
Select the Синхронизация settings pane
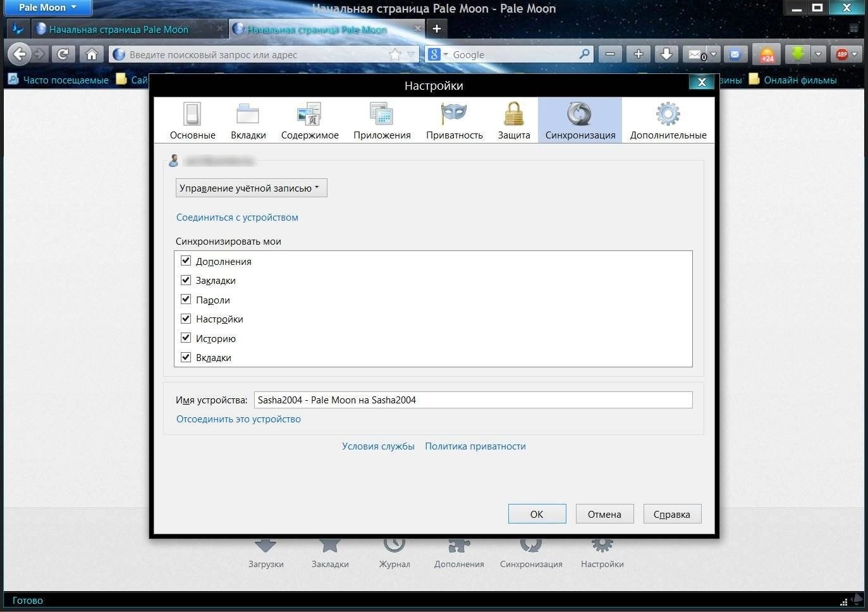(x=580, y=120)
